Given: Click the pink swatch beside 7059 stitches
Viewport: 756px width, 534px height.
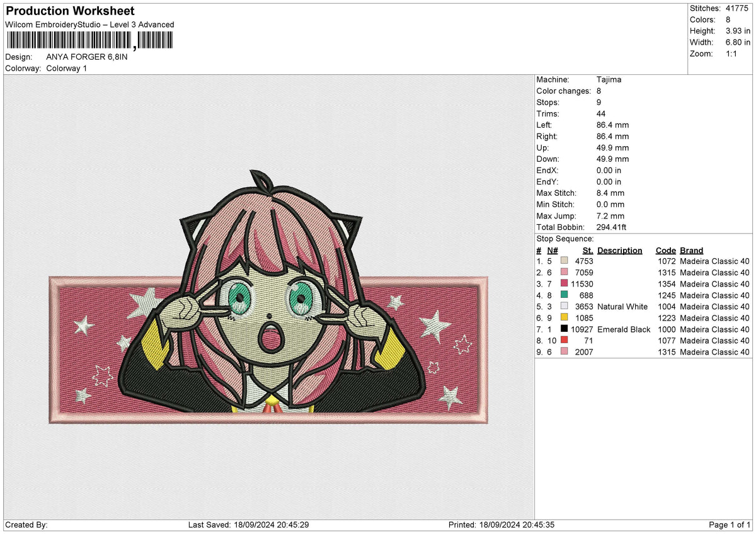Looking at the screenshot, I should pos(564,273).
